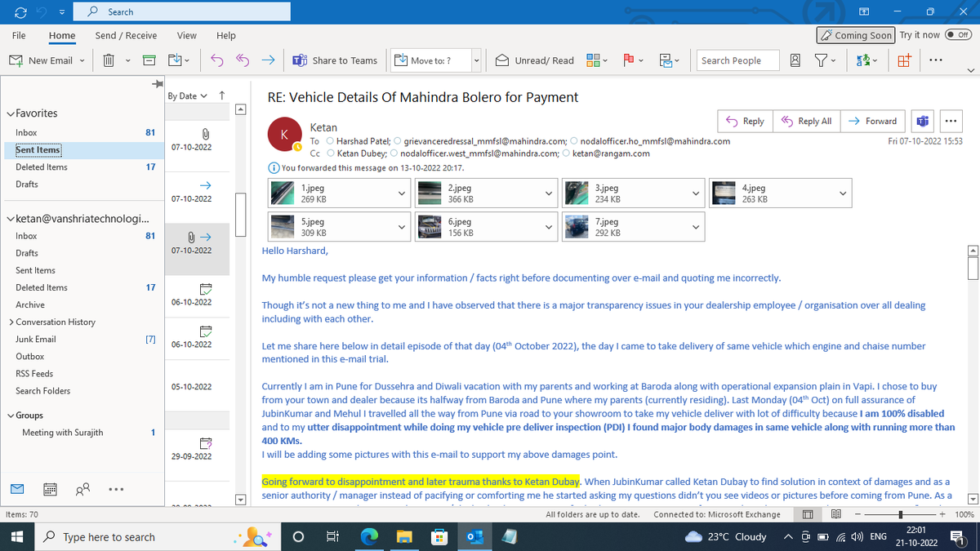The height and width of the screenshot is (551, 980).
Task: Click Coming Soon button
Action: point(855,35)
